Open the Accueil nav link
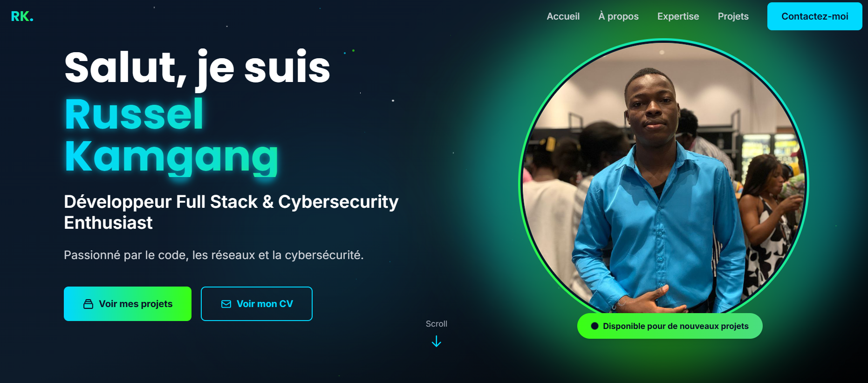Screen dimensions: 868x383 563,16
